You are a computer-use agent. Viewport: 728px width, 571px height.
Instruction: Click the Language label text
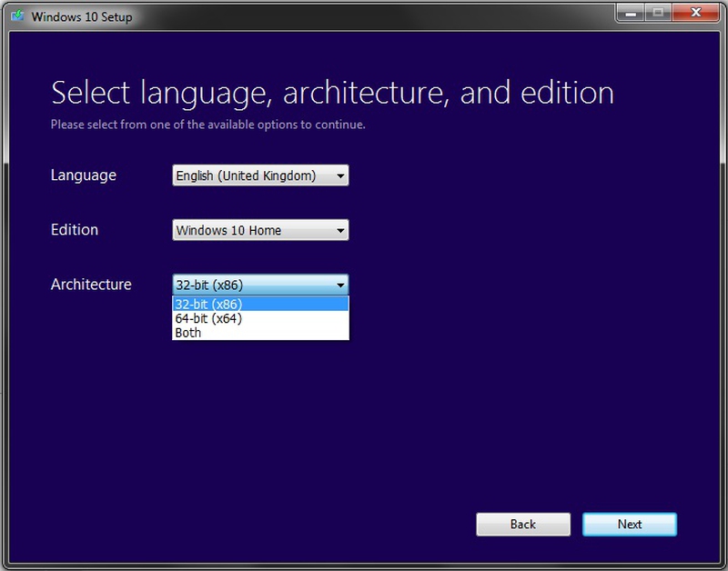(84, 175)
